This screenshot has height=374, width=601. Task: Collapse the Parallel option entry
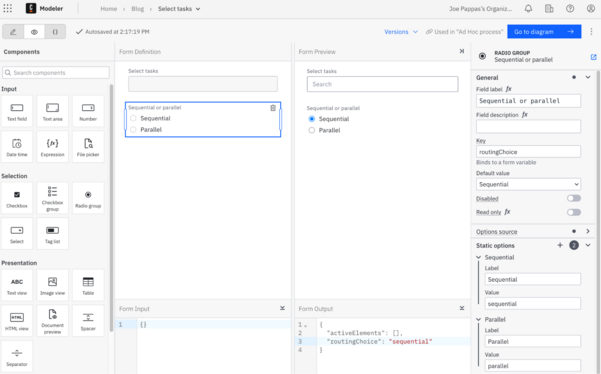coord(478,319)
